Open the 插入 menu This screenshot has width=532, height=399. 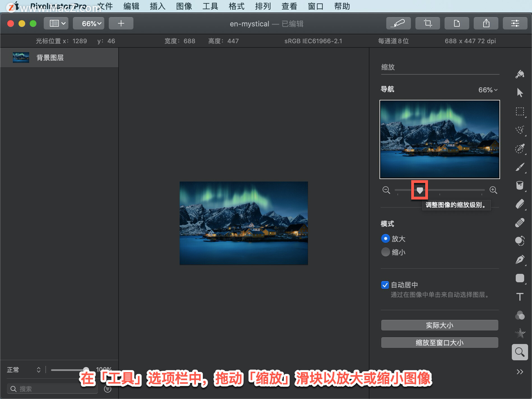point(158,6)
